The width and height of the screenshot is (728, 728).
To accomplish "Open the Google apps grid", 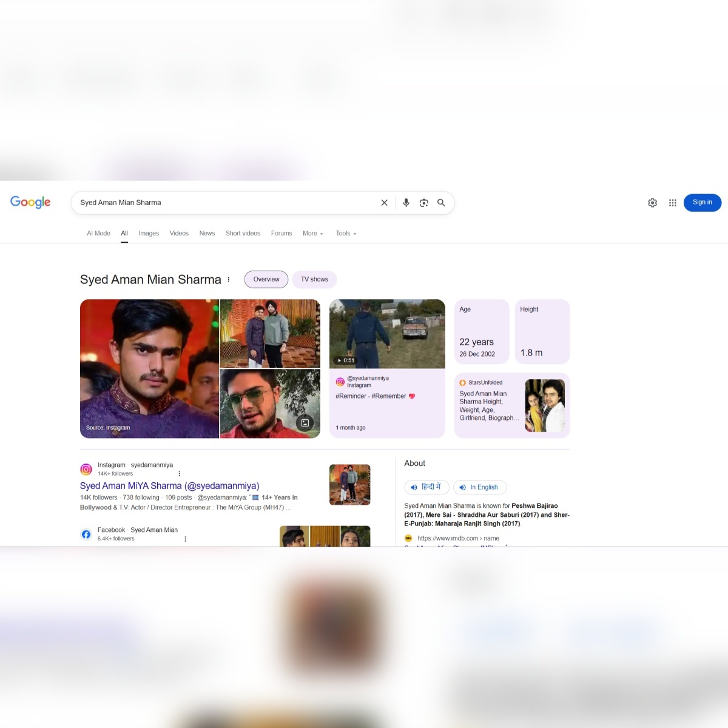I will click(672, 203).
